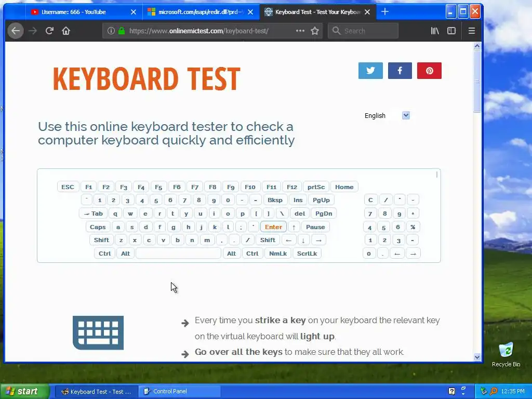Click the magnifier system tray icon
Viewport: 532px width, 399px height.
(494, 391)
